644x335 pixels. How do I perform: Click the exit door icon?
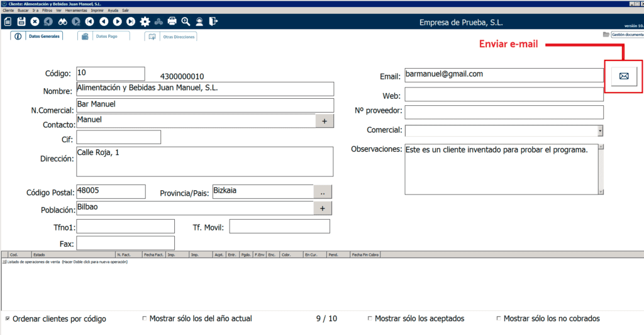click(x=213, y=21)
